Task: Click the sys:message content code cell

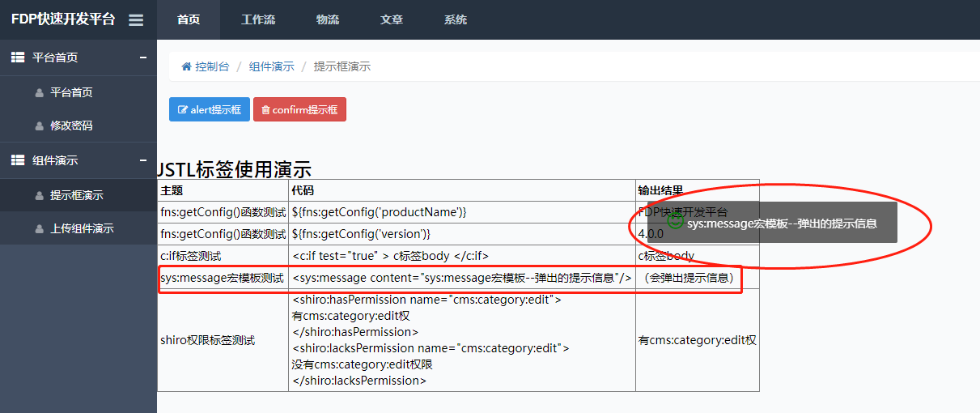Action: coord(462,278)
